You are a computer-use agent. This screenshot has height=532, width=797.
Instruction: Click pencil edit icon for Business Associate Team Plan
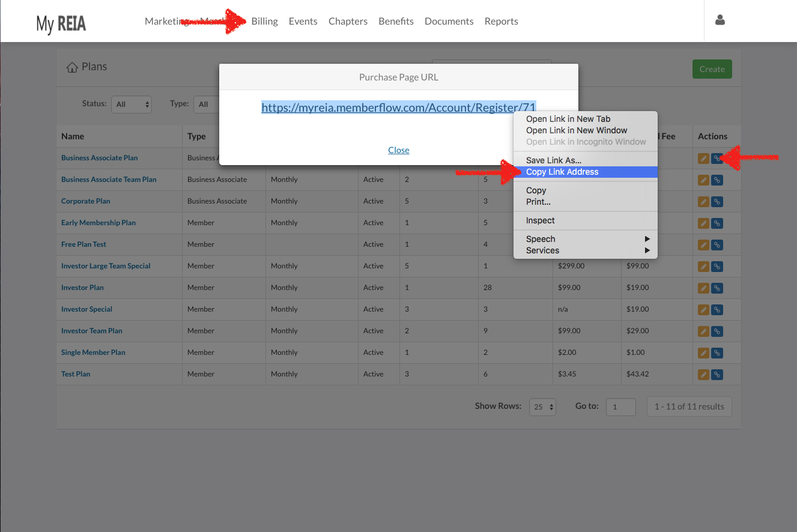(x=703, y=180)
